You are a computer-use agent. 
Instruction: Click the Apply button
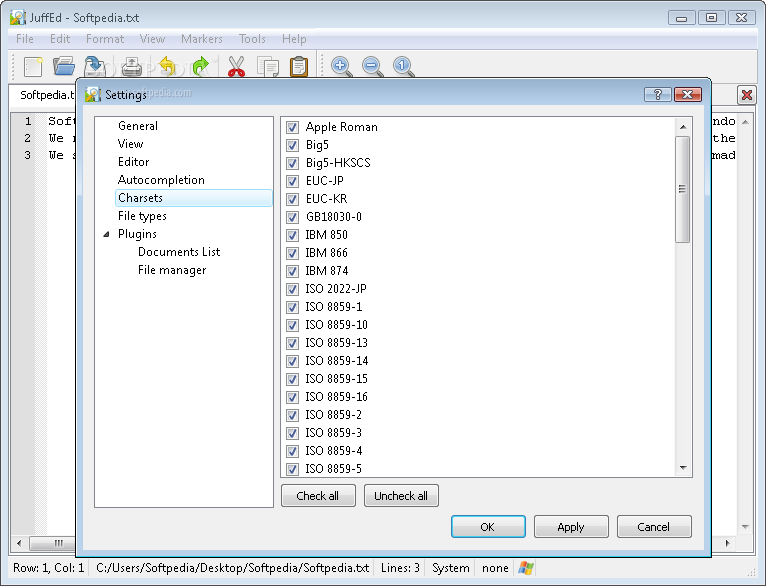(x=571, y=527)
